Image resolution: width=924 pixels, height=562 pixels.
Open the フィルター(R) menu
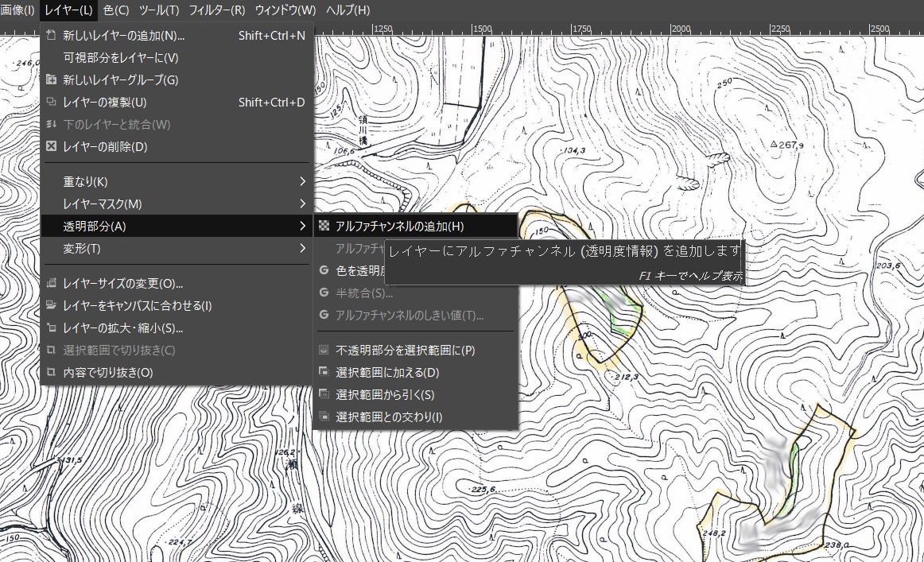217,10
